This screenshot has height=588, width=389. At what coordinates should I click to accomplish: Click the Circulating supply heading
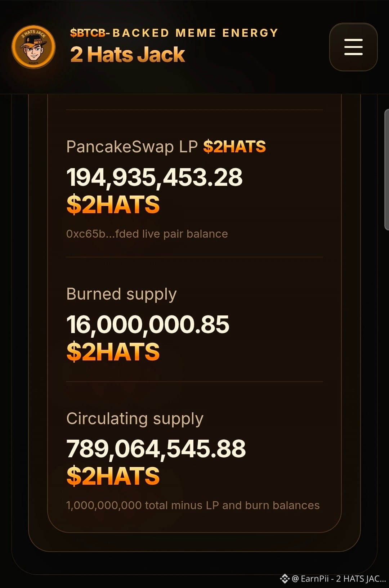coord(135,419)
